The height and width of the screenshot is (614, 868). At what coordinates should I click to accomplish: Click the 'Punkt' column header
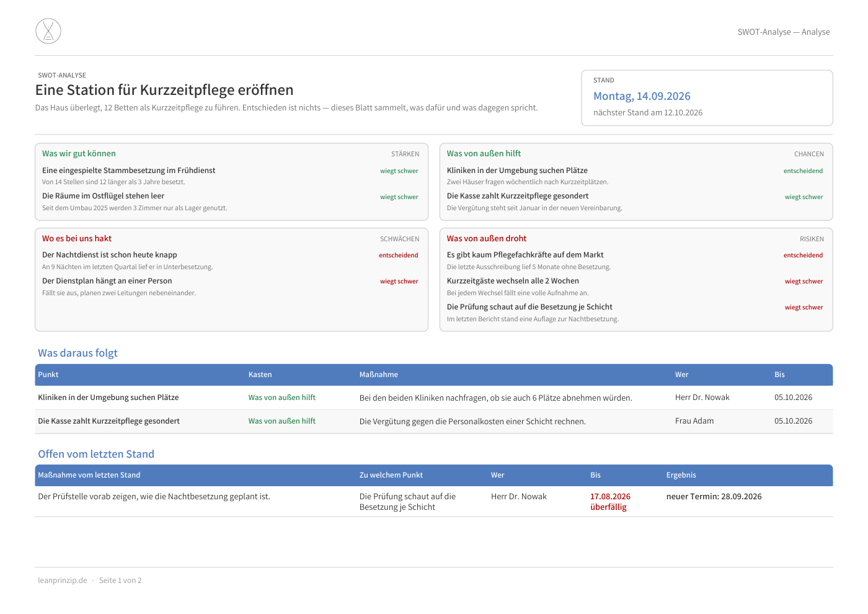(48, 375)
